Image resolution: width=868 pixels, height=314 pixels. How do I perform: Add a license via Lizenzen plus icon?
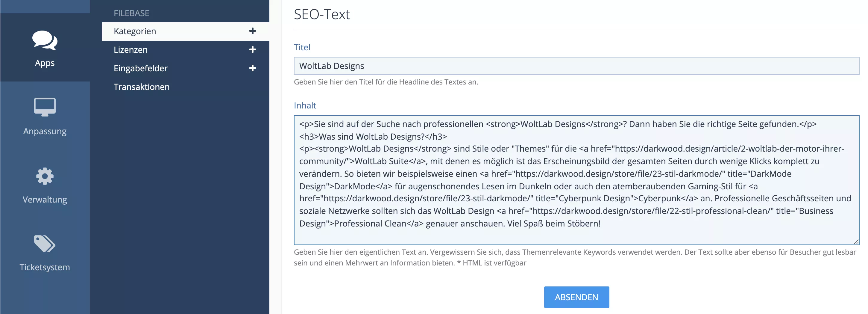click(x=252, y=49)
